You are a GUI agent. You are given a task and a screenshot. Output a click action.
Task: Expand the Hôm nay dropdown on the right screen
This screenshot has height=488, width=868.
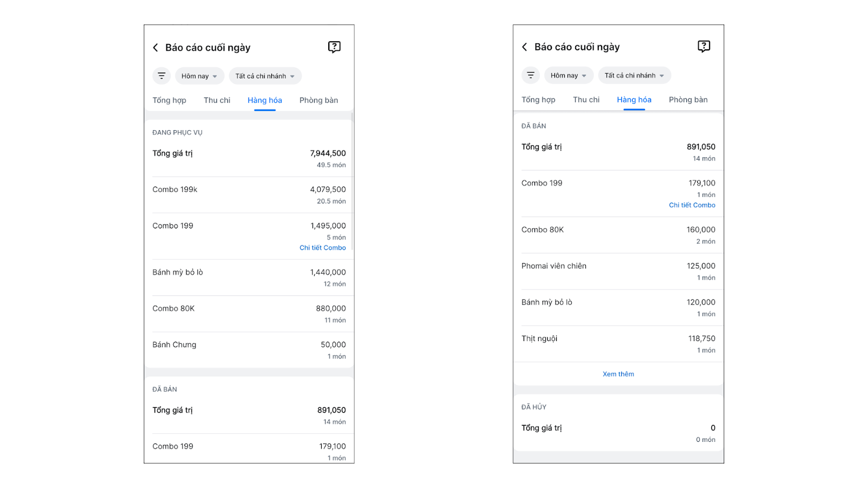568,76
